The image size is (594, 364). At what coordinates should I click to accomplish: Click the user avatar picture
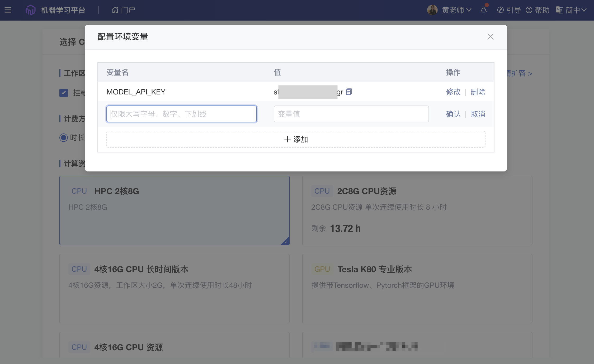coord(432,10)
